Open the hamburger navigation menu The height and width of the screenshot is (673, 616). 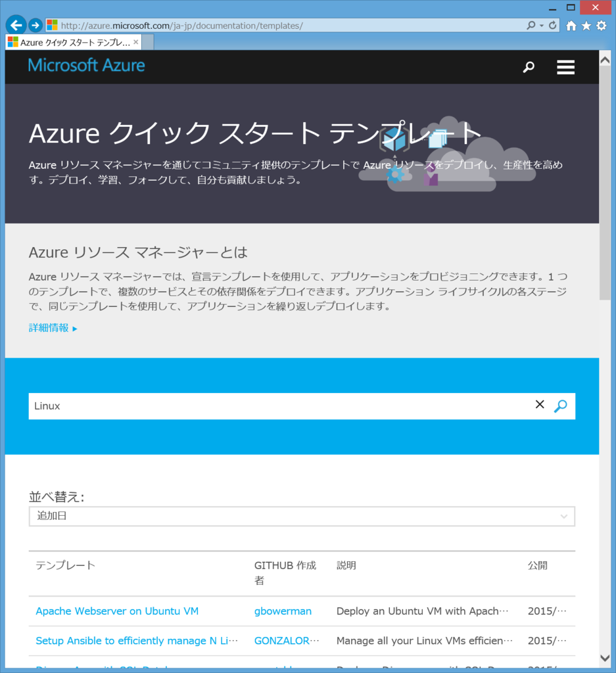click(565, 66)
